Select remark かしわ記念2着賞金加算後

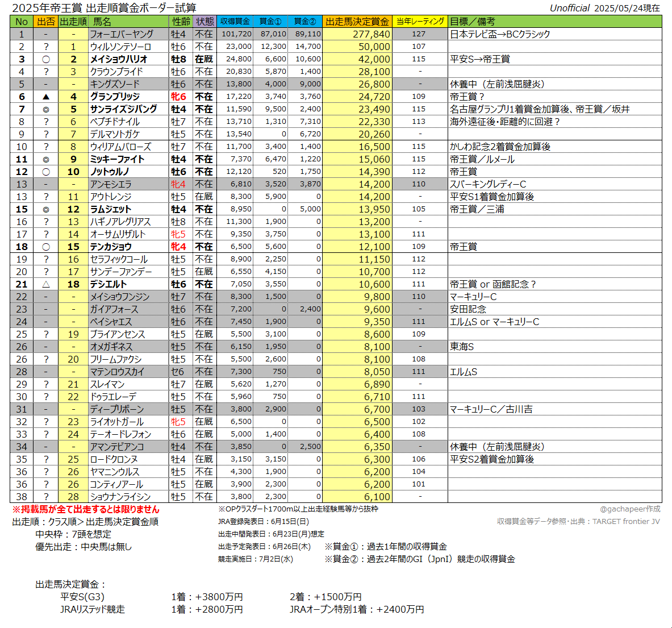[500, 147]
